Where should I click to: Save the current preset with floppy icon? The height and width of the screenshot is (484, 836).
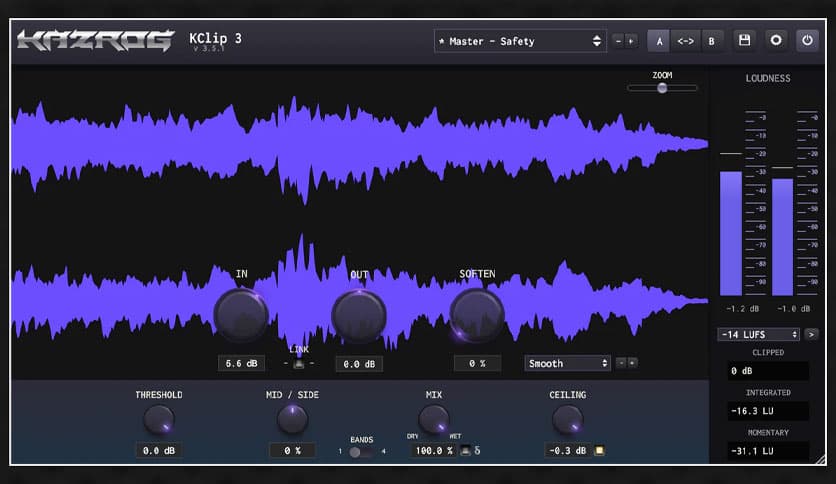coord(744,41)
